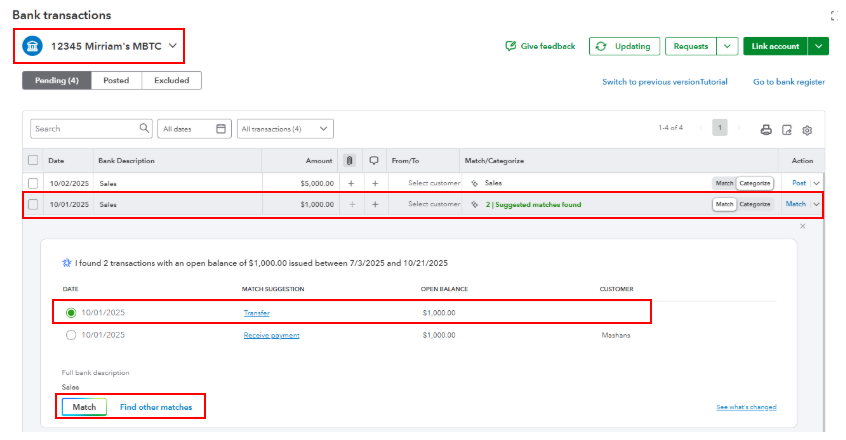Image resolution: width=846 pixels, height=440 pixels.
Task: Switch to the Excluded tab
Action: (171, 80)
